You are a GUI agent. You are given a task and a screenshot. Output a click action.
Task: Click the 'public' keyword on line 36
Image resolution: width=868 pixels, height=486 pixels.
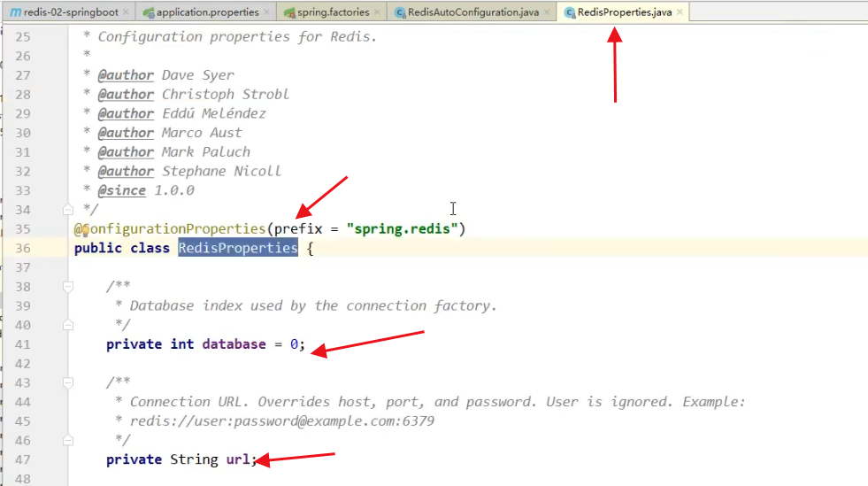click(98, 248)
